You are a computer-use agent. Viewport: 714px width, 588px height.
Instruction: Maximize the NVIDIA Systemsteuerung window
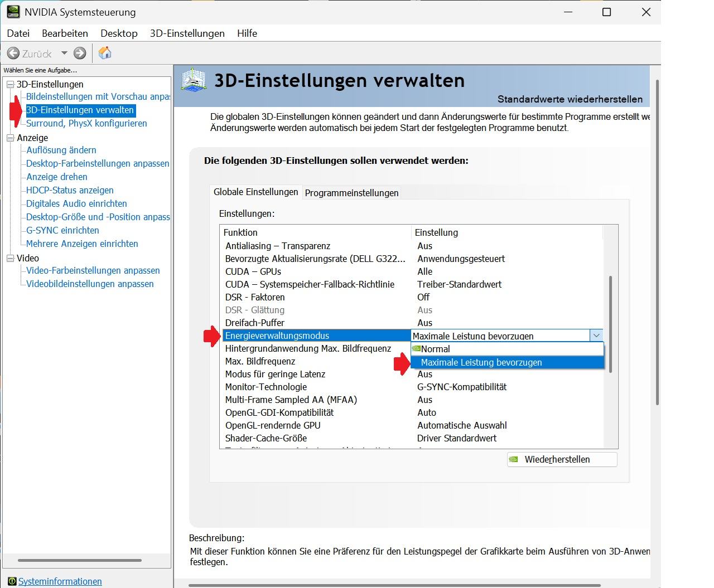[607, 12]
